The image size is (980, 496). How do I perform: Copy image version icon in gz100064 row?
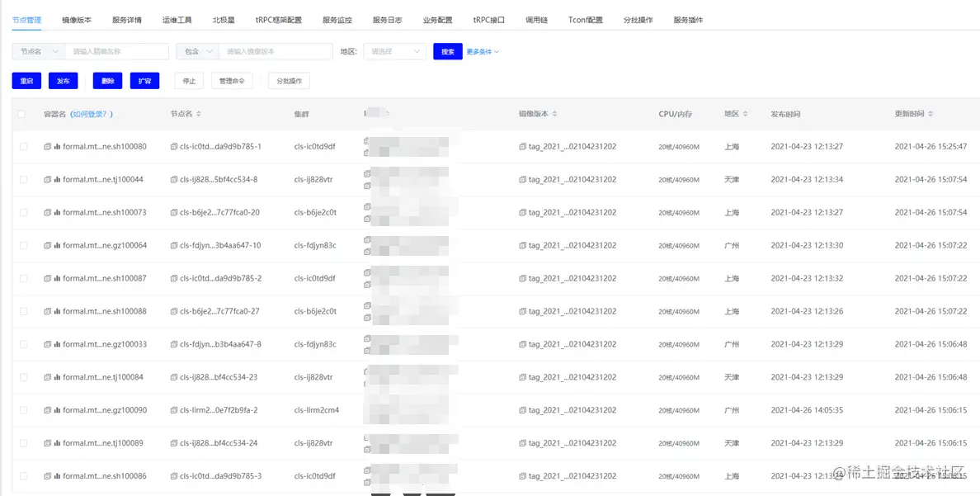(522, 245)
